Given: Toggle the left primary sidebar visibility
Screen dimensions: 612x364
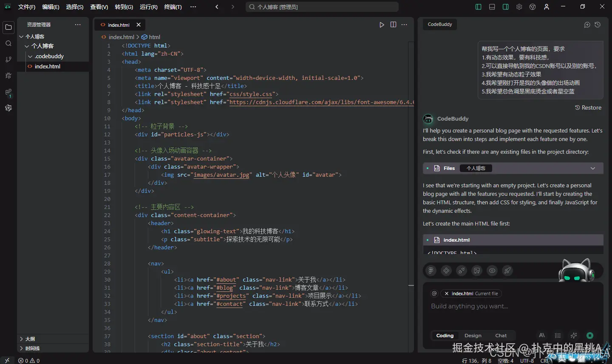Looking at the screenshot, I should (x=478, y=7).
